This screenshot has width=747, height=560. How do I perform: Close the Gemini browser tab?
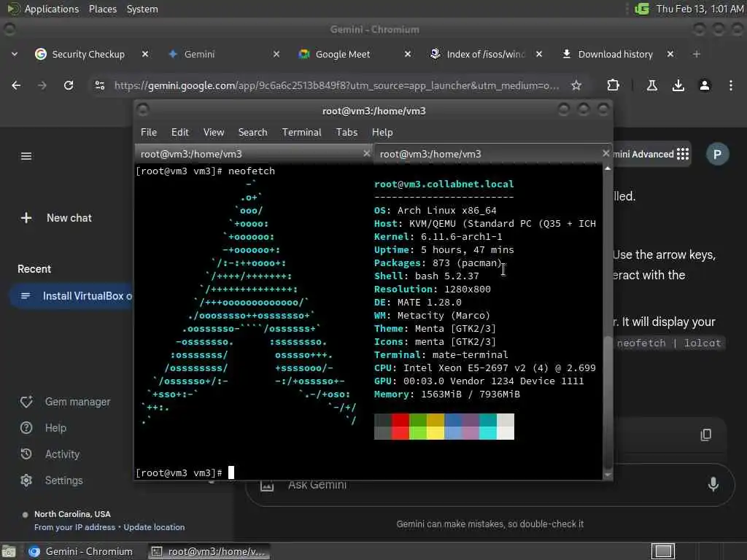pyautogui.click(x=276, y=54)
